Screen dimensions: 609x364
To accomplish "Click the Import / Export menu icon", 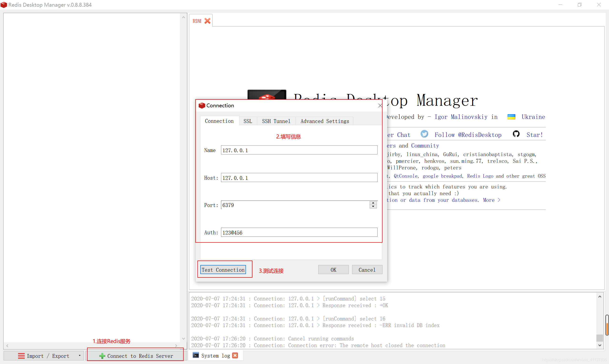I will tap(21, 356).
